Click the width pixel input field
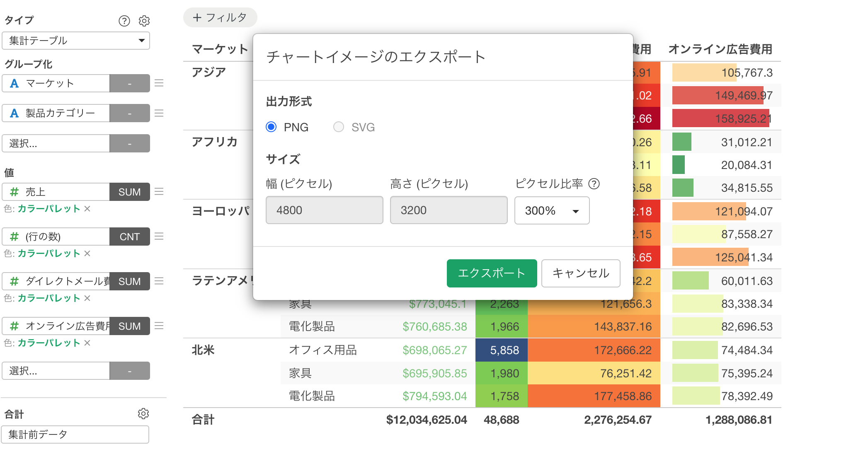The height and width of the screenshot is (449, 868). tap(324, 210)
